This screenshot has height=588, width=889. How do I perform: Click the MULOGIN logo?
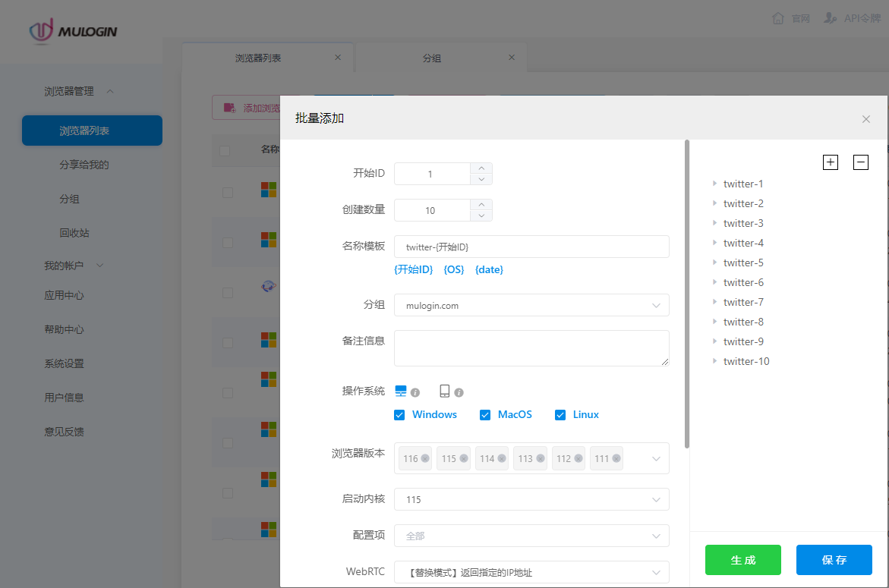74,31
